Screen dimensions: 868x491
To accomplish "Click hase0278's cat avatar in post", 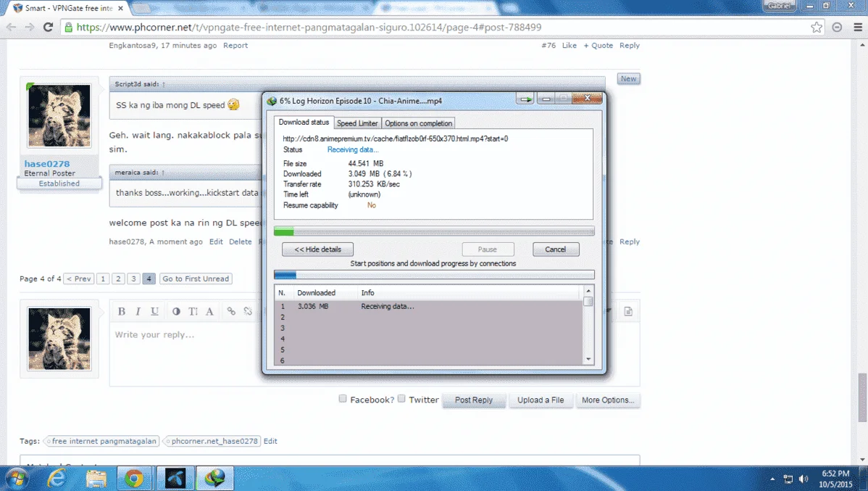I will coord(59,115).
